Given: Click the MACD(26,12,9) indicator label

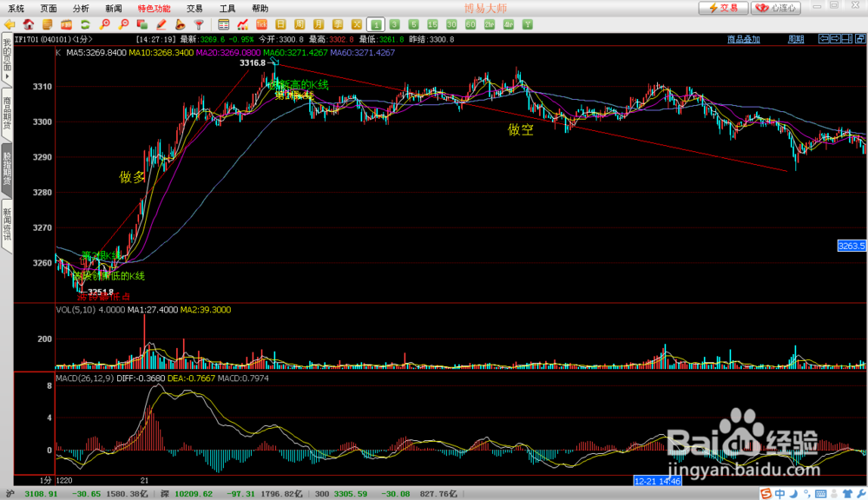Looking at the screenshot, I should pos(85,378).
